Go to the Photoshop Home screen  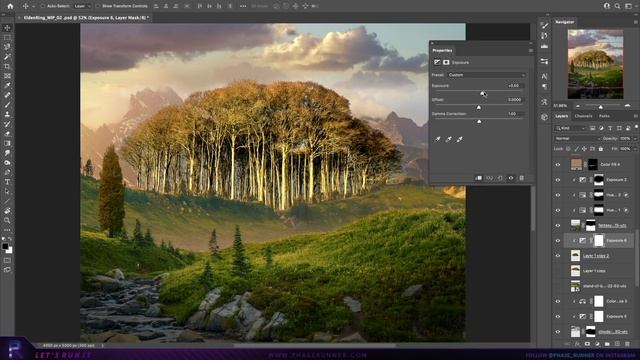pyautogui.click(x=10, y=6)
